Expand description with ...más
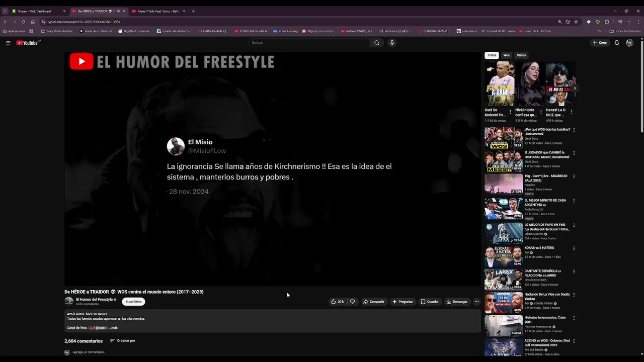This screenshot has height=362, width=644. (113, 328)
